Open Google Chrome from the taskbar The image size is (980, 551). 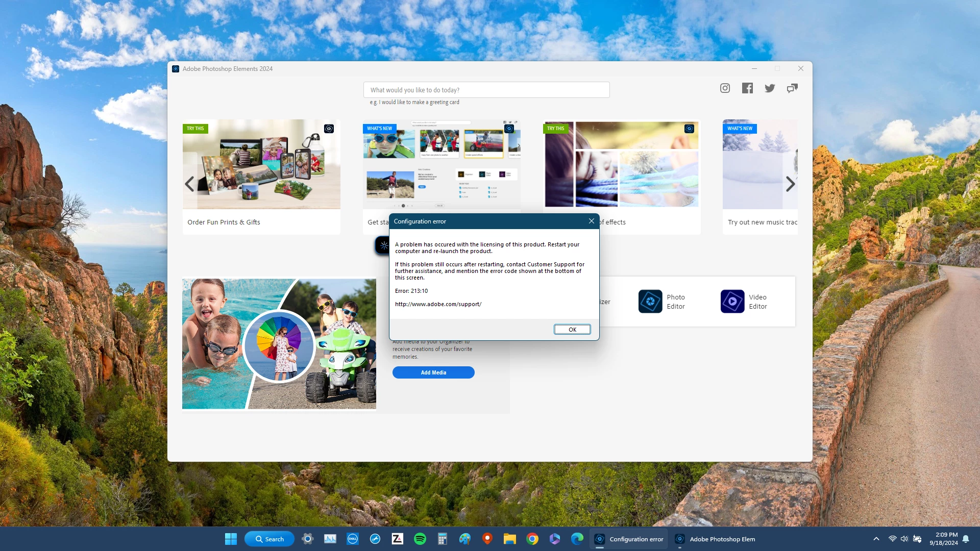532,539
